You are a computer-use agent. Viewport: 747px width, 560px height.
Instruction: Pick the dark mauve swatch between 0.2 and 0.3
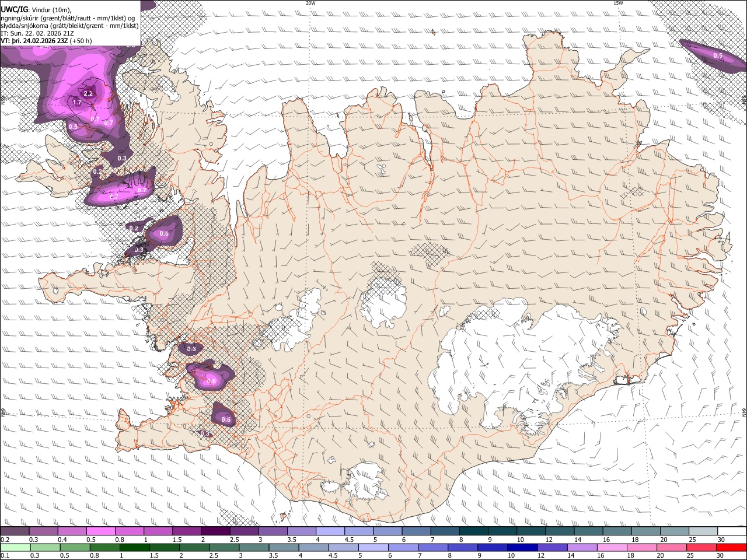(x=15, y=531)
